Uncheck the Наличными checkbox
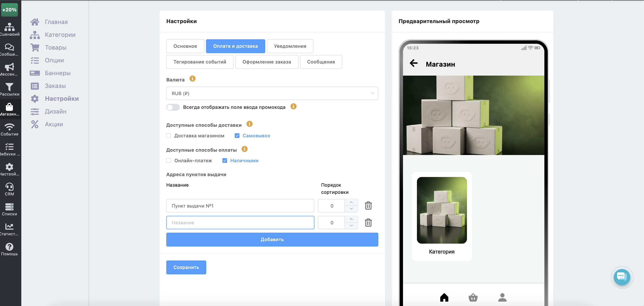The image size is (644, 306). point(225,160)
